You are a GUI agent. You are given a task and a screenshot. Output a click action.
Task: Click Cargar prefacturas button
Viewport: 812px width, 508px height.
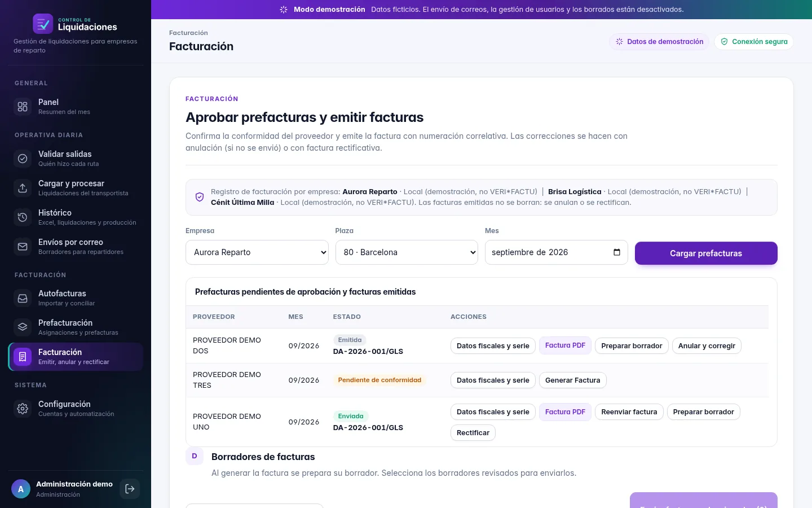(x=706, y=253)
